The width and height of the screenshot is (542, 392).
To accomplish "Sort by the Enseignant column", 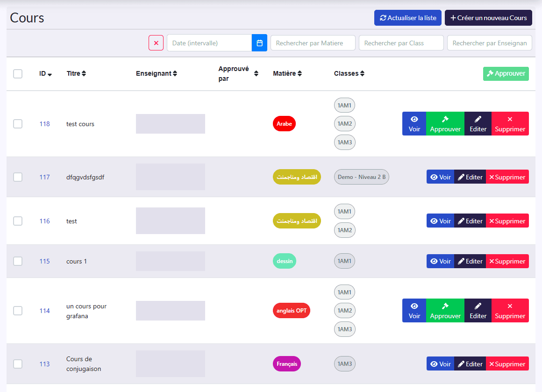I will click(156, 74).
